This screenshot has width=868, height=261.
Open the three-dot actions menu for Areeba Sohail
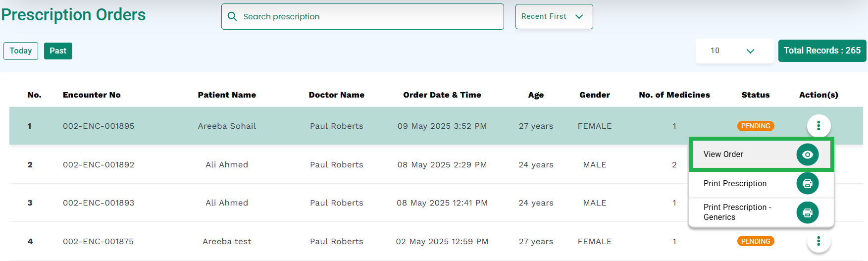pyautogui.click(x=818, y=126)
